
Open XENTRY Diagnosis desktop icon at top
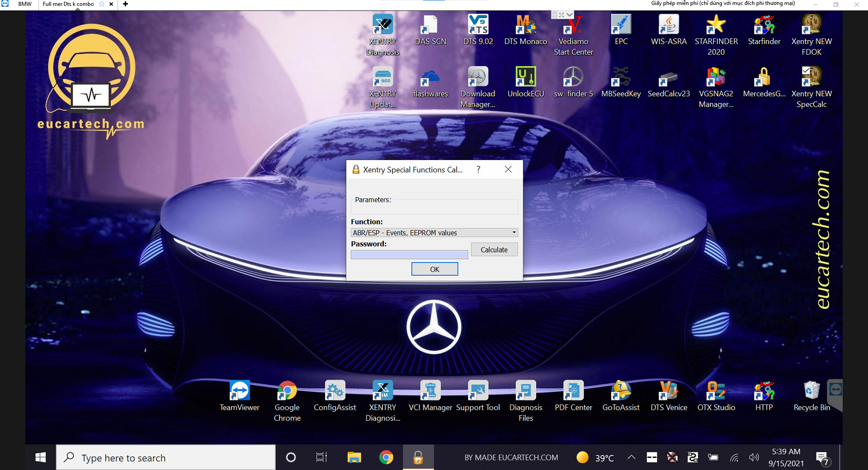tap(382, 35)
